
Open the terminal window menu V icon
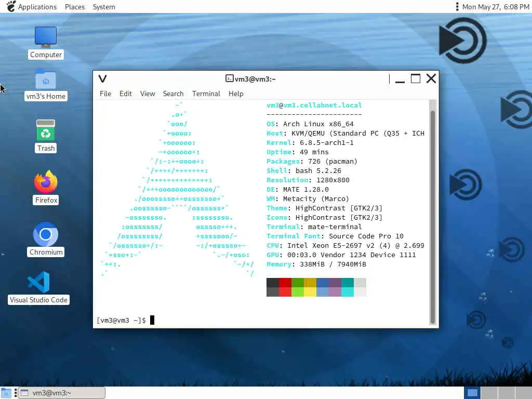tap(102, 79)
